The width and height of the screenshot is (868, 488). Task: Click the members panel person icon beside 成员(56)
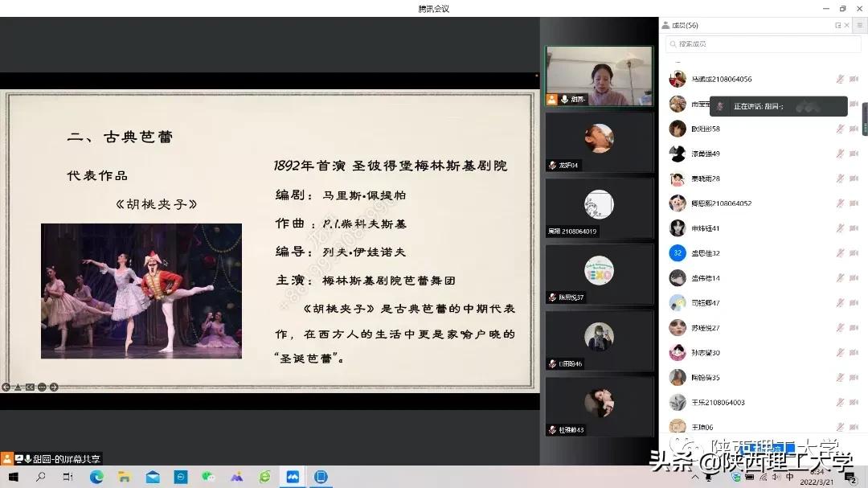point(665,25)
